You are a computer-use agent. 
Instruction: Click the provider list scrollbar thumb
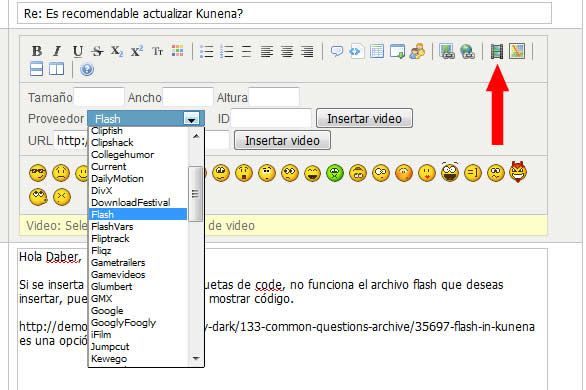pyautogui.click(x=195, y=194)
